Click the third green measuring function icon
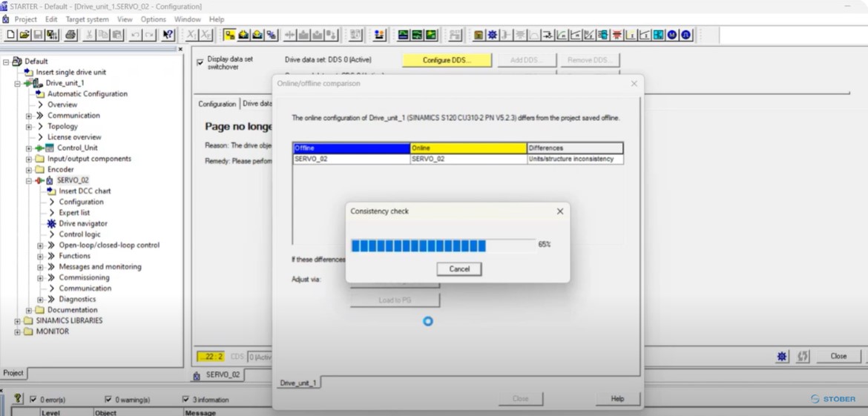This screenshot has height=416, width=868. [431, 35]
